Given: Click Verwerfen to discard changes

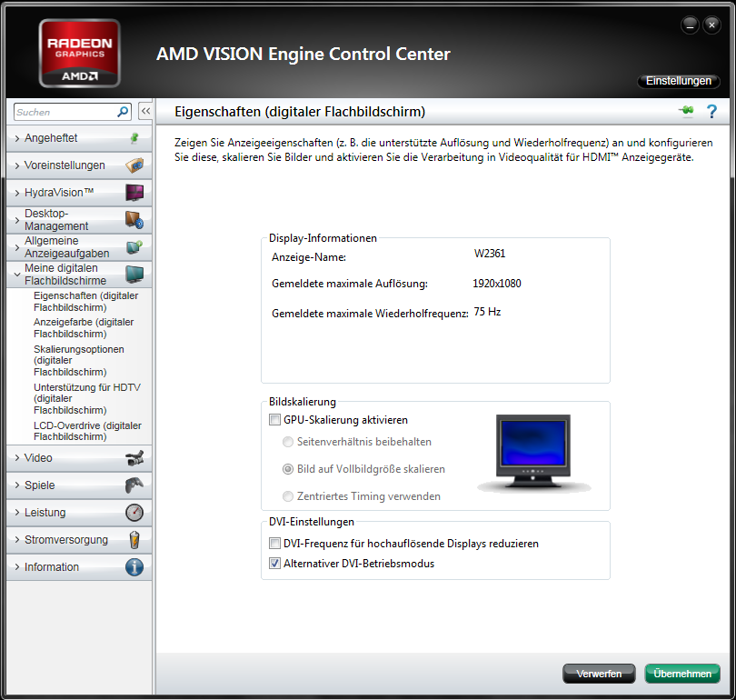Looking at the screenshot, I should 599,674.
